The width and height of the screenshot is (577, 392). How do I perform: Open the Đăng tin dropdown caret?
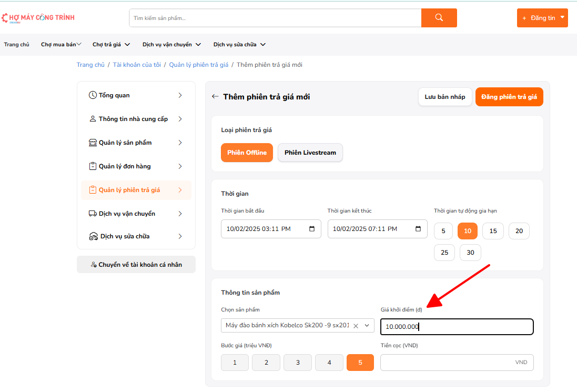pos(562,17)
